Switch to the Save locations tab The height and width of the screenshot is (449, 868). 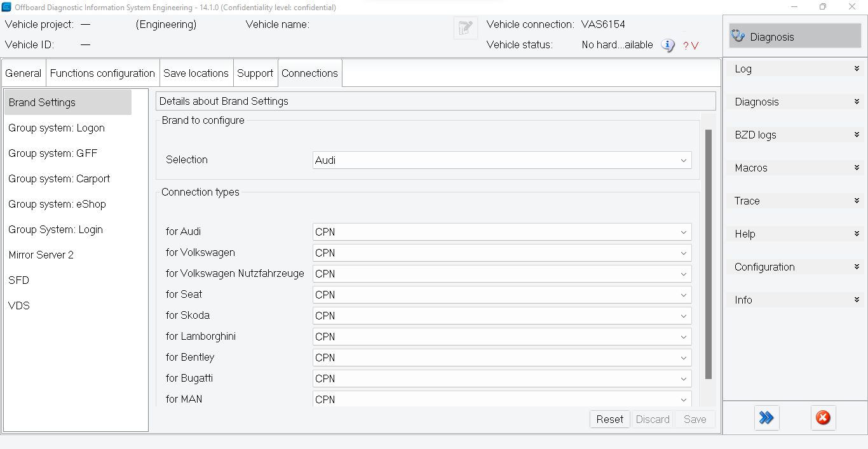[196, 72]
